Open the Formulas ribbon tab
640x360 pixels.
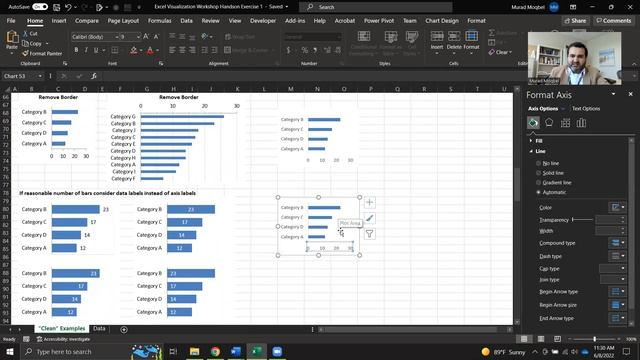point(159,21)
